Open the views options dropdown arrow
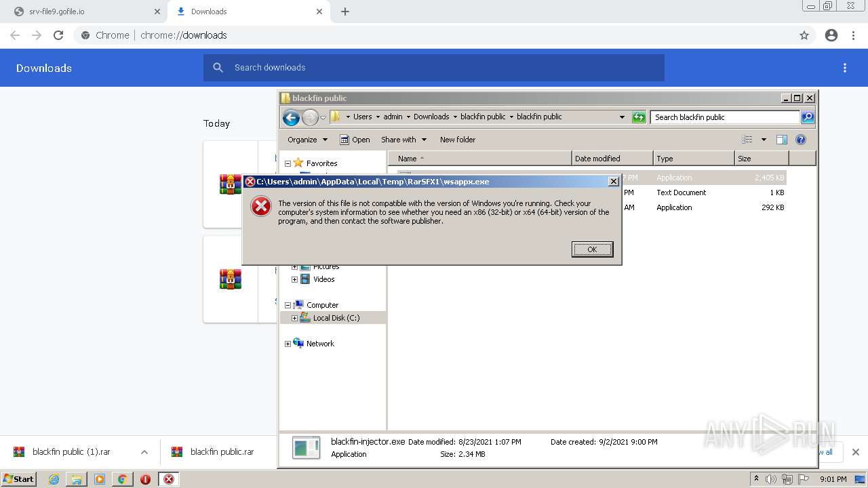The height and width of the screenshot is (488, 868). pyautogui.click(x=764, y=140)
